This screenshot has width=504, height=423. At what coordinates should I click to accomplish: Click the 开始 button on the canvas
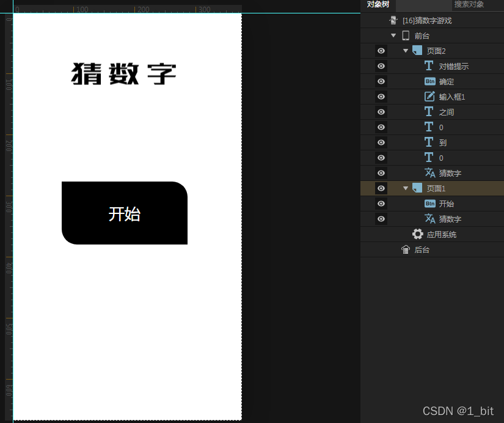(x=125, y=213)
